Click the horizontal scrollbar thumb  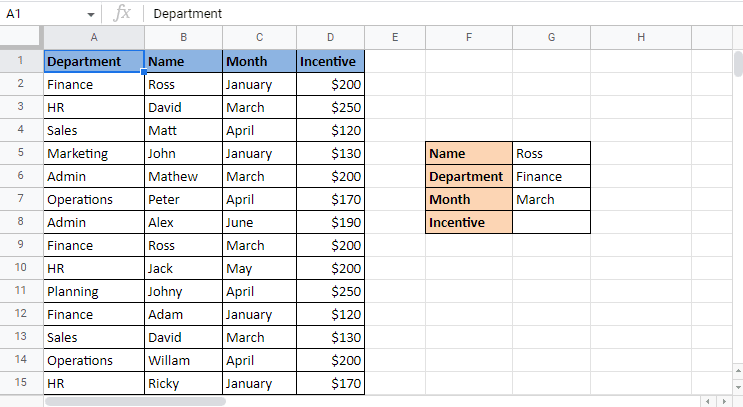[x=135, y=401]
